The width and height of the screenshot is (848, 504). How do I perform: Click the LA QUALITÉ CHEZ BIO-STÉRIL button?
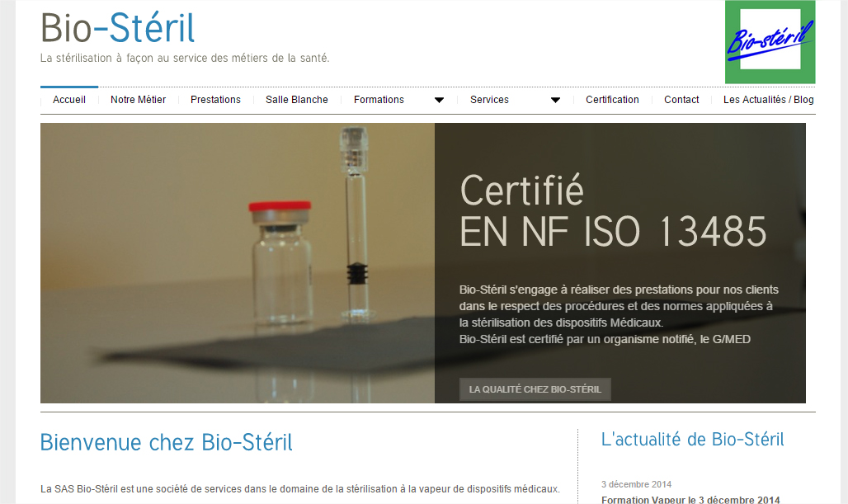tap(535, 389)
